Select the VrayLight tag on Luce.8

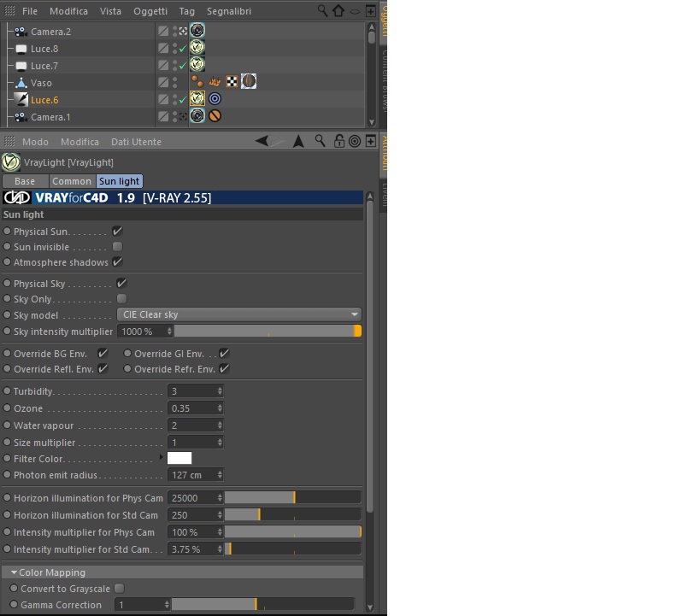click(x=197, y=47)
